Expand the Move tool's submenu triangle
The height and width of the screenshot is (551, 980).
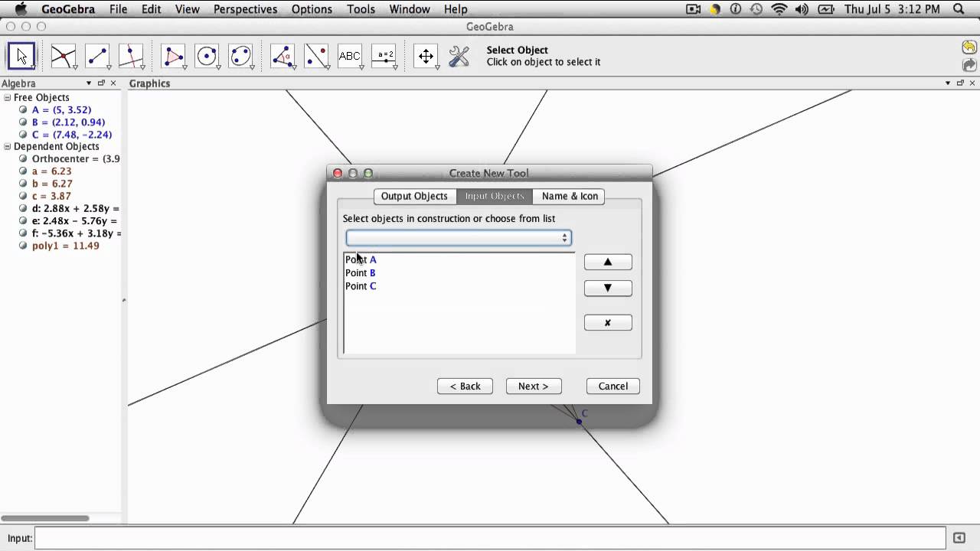[33, 67]
